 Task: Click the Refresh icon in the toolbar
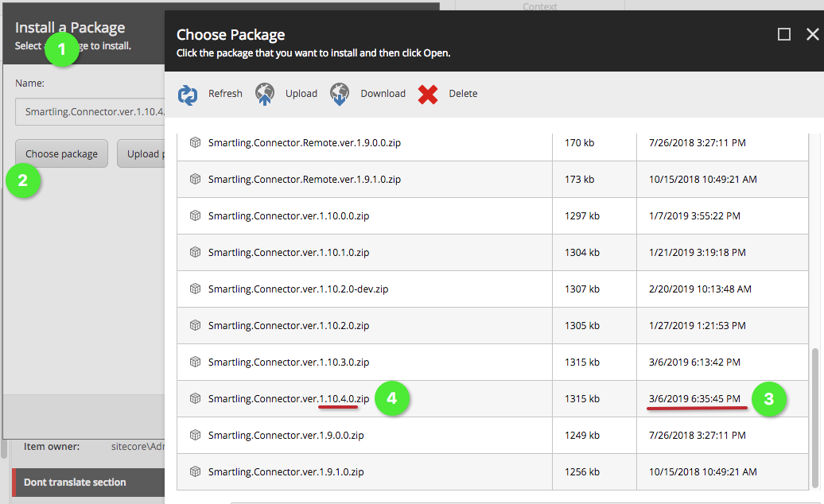click(x=188, y=94)
